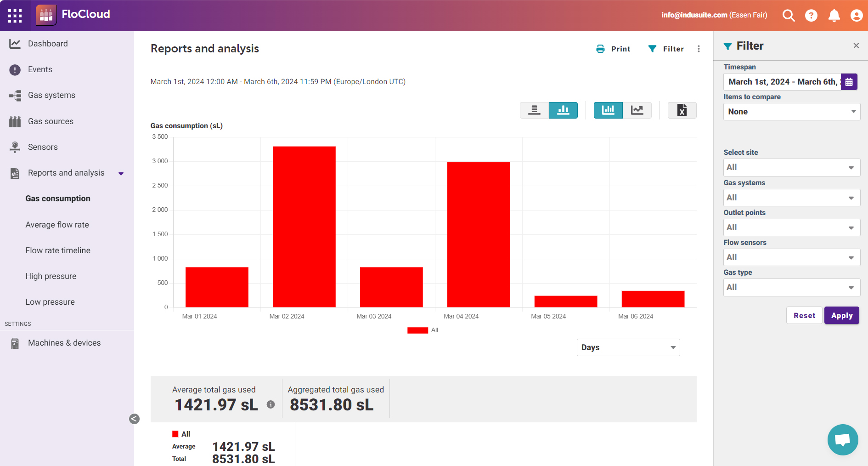Apply the current filter settings
Image resolution: width=868 pixels, height=466 pixels.
tap(841, 315)
